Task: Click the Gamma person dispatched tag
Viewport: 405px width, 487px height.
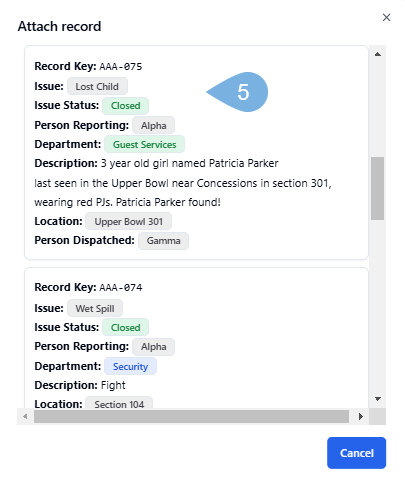Action: 163,241
